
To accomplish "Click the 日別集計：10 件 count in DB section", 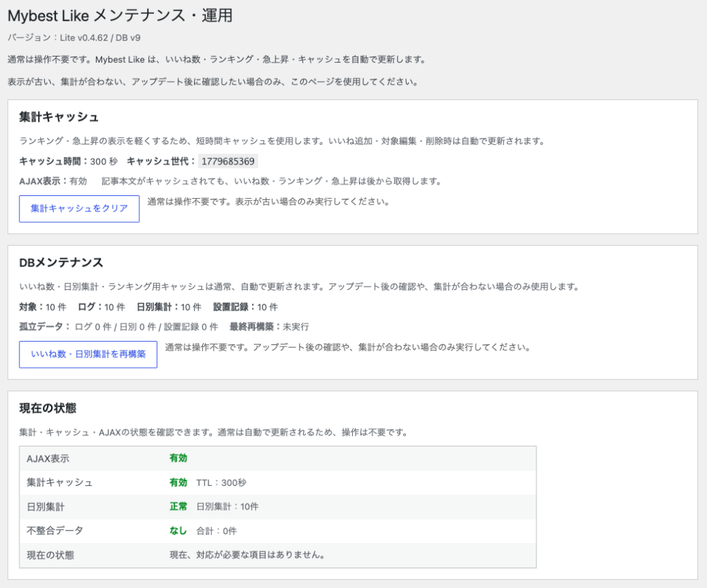I will (x=168, y=307).
